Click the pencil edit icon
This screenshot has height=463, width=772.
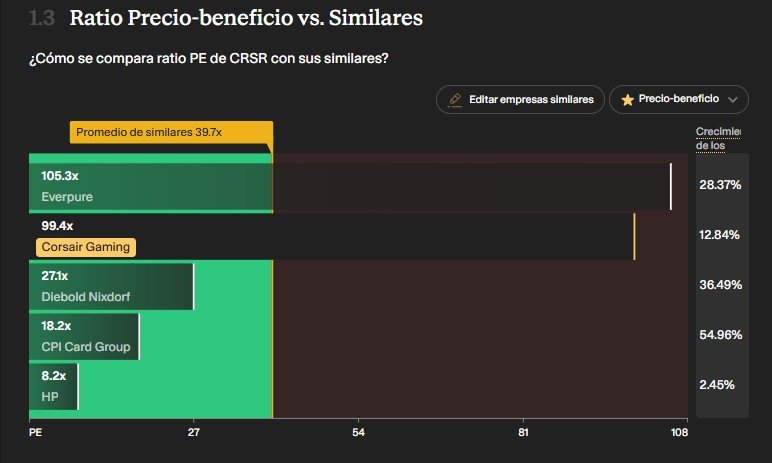454,99
